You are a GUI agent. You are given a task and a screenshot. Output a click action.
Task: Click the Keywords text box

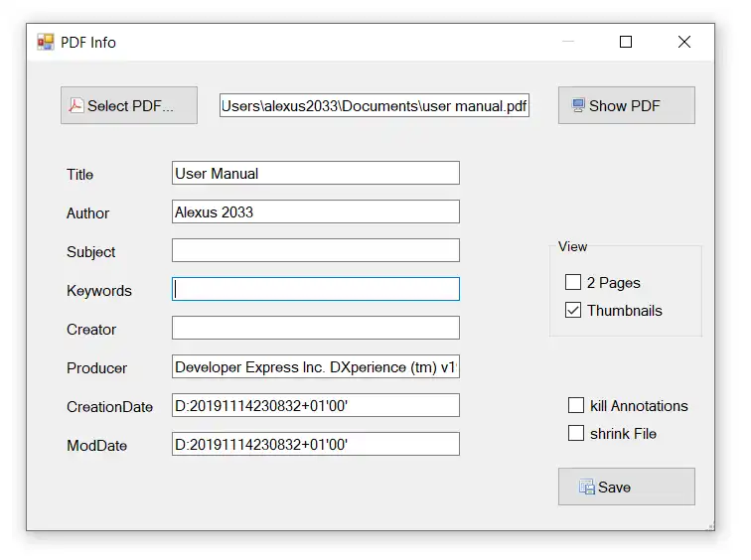tap(315, 289)
